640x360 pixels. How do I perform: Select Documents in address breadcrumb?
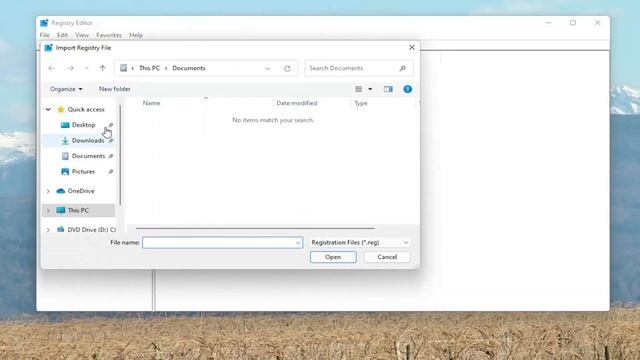[189, 68]
